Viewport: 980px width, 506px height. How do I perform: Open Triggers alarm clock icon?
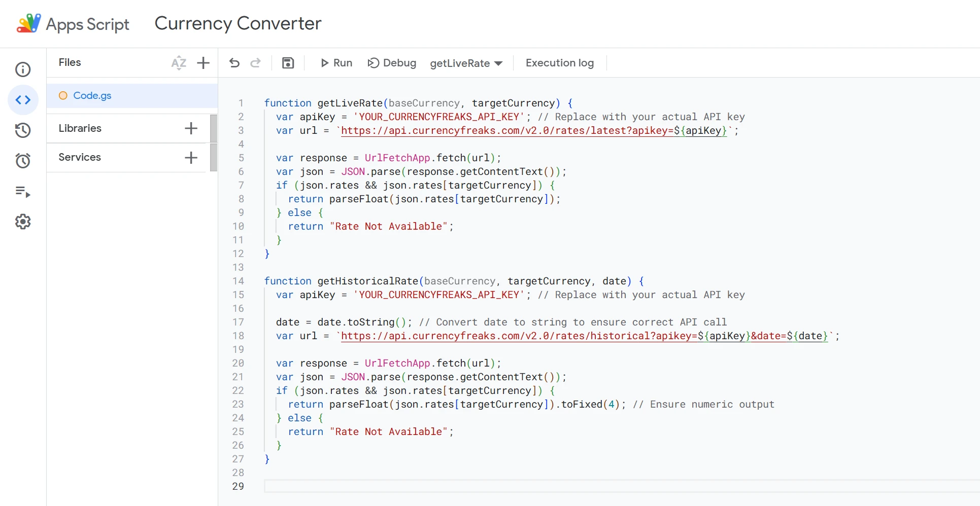click(x=23, y=161)
